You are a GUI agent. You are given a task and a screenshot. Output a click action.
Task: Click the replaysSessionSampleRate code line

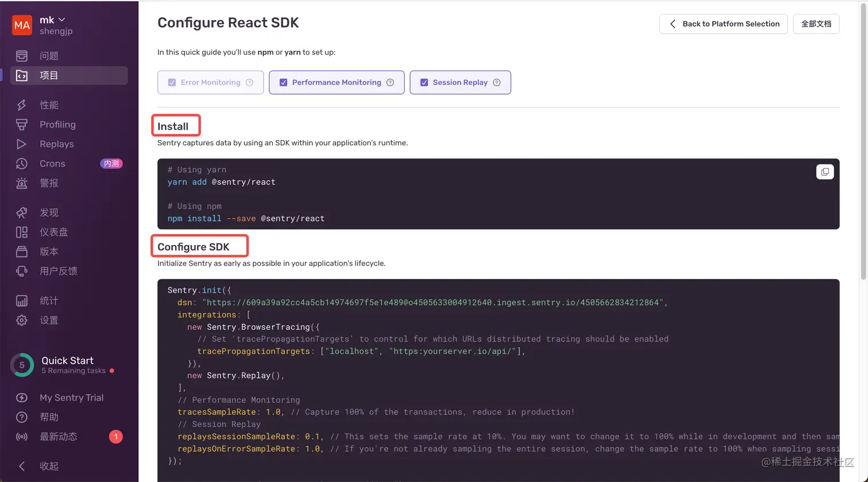tap(508, 436)
